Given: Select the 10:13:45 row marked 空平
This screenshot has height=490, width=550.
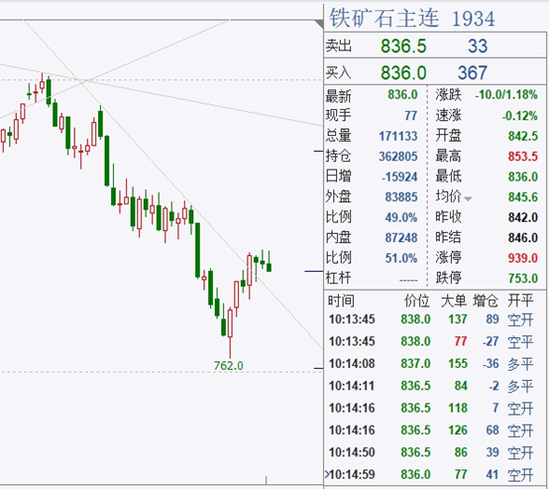Looking at the screenshot, I should tap(435, 342).
